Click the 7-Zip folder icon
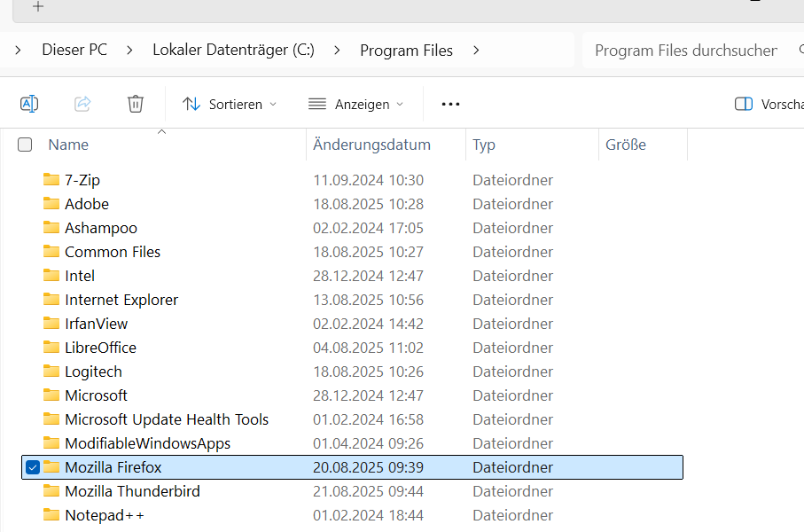 (51, 180)
